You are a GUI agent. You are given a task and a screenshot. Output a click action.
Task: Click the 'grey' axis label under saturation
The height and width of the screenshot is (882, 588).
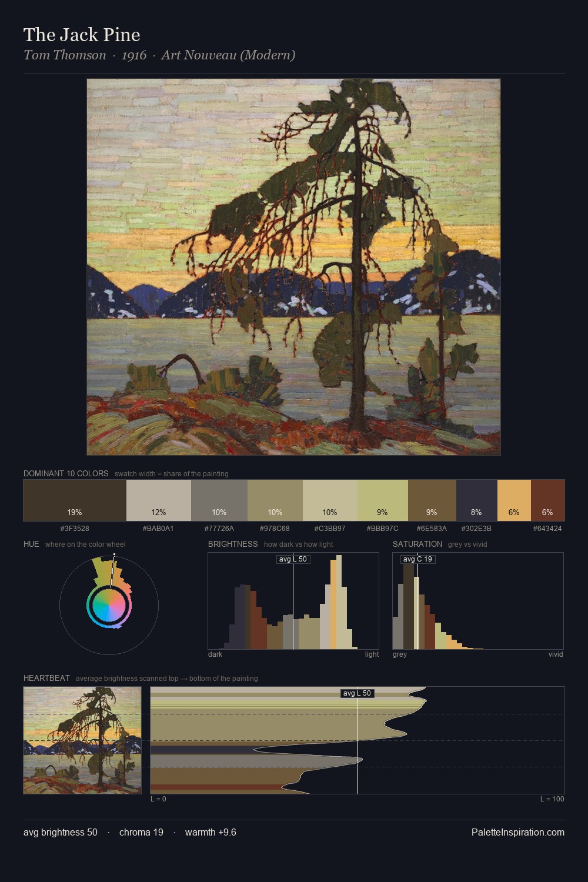400,654
